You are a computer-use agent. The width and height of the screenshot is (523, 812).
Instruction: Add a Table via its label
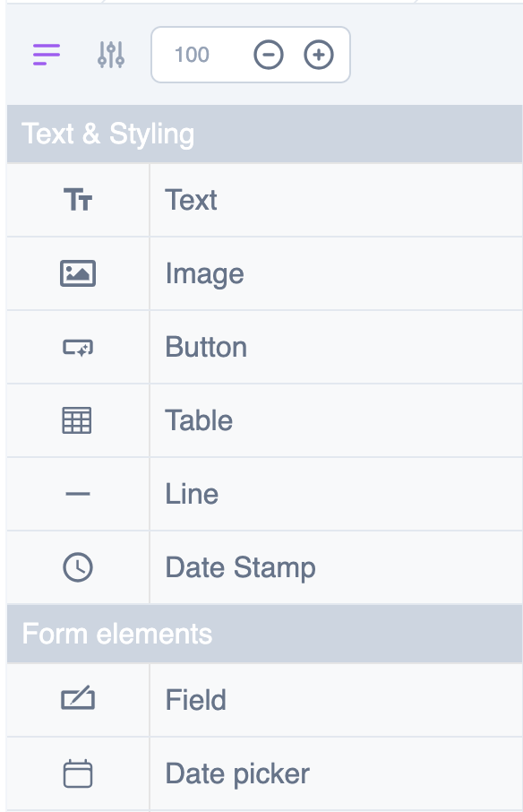click(x=199, y=420)
